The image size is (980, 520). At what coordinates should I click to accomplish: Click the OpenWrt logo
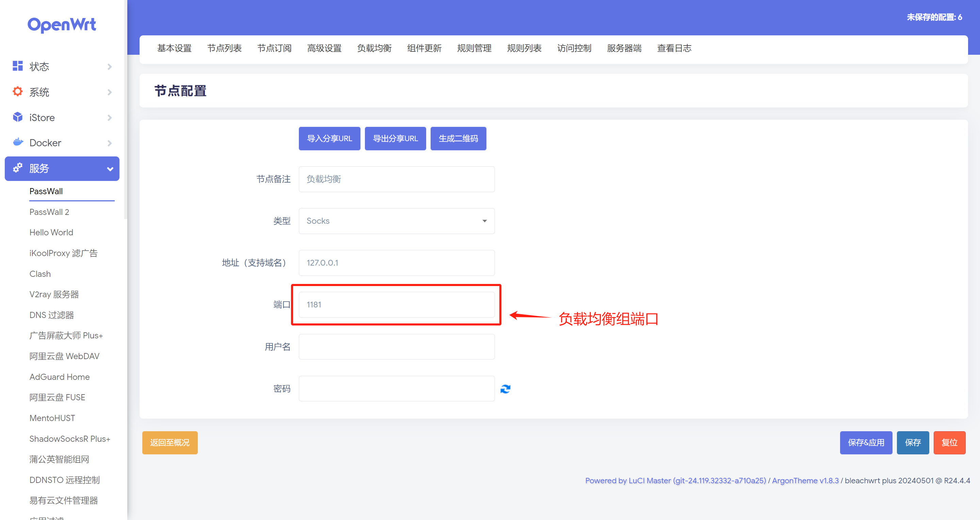62,25
